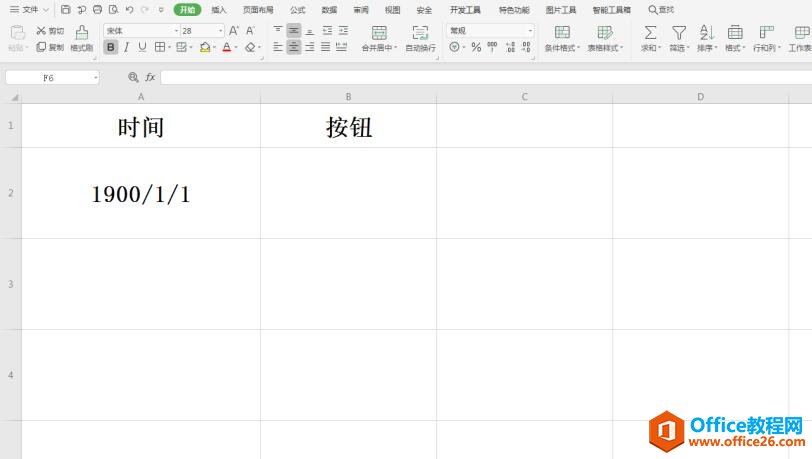Image resolution: width=812 pixels, height=459 pixels.
Task: Expand the 条件格式 conditional formatting dropdown
Action: click(578, 48)
